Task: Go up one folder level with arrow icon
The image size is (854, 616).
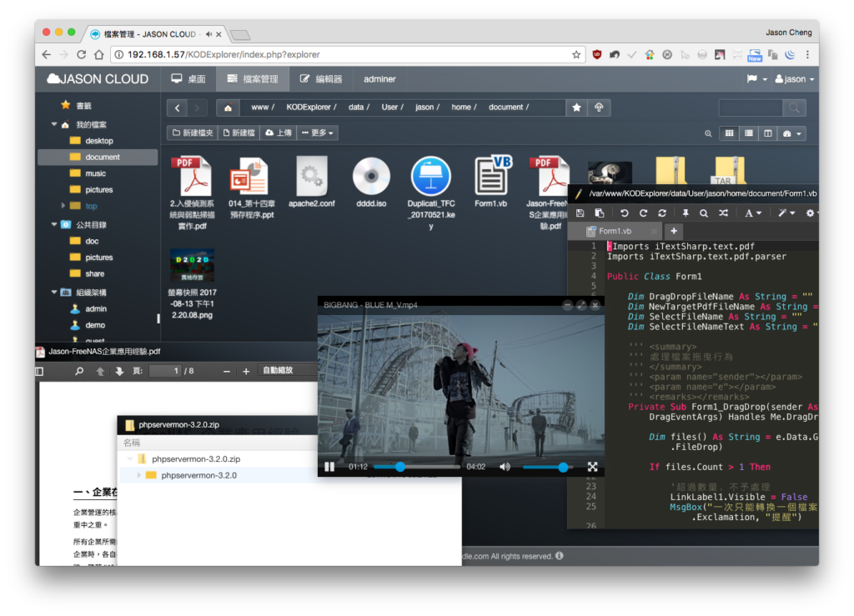Action: point(599,108)
